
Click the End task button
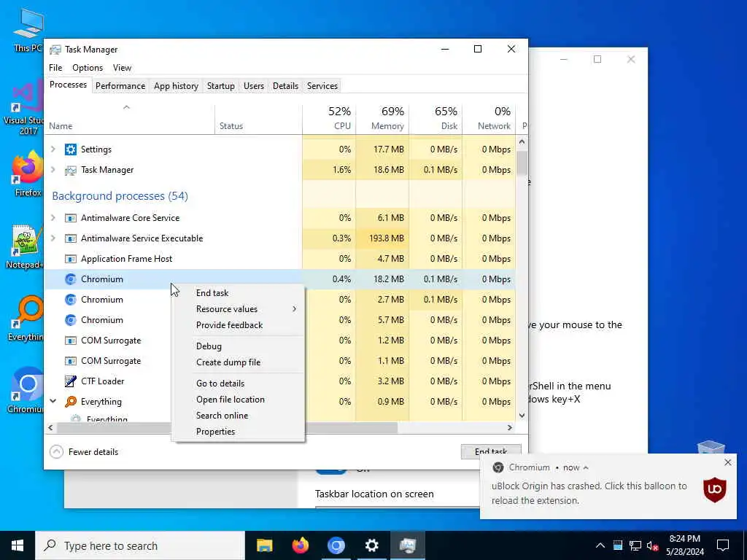coord(491,452)
